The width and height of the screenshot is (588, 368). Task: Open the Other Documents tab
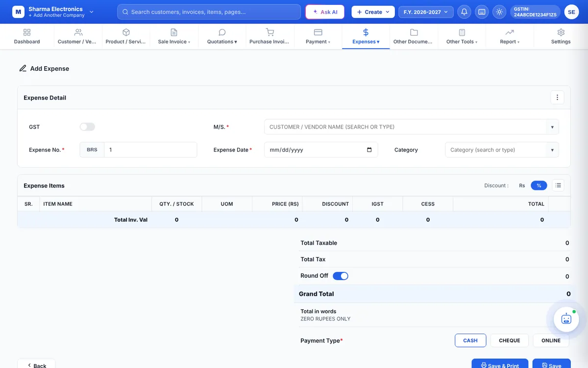point(413,37)
